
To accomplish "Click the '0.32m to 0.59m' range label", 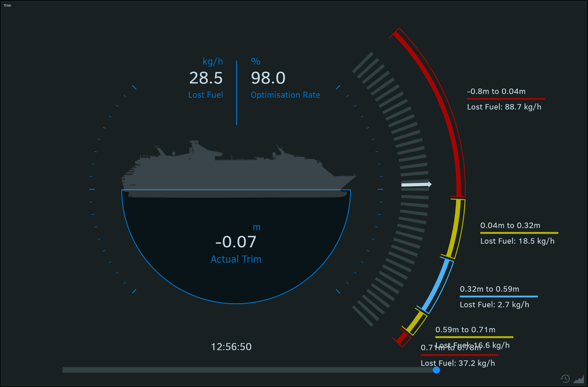I will pyautogui.click(x=489, y=289).
